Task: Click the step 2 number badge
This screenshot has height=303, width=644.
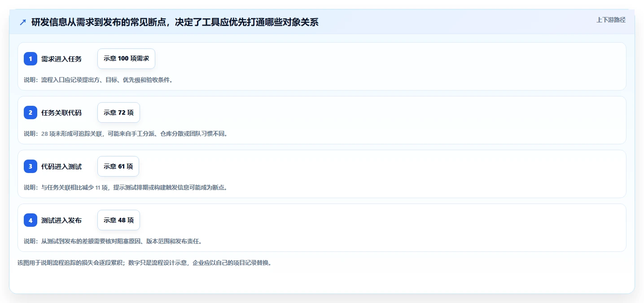Action: [31, 113]
